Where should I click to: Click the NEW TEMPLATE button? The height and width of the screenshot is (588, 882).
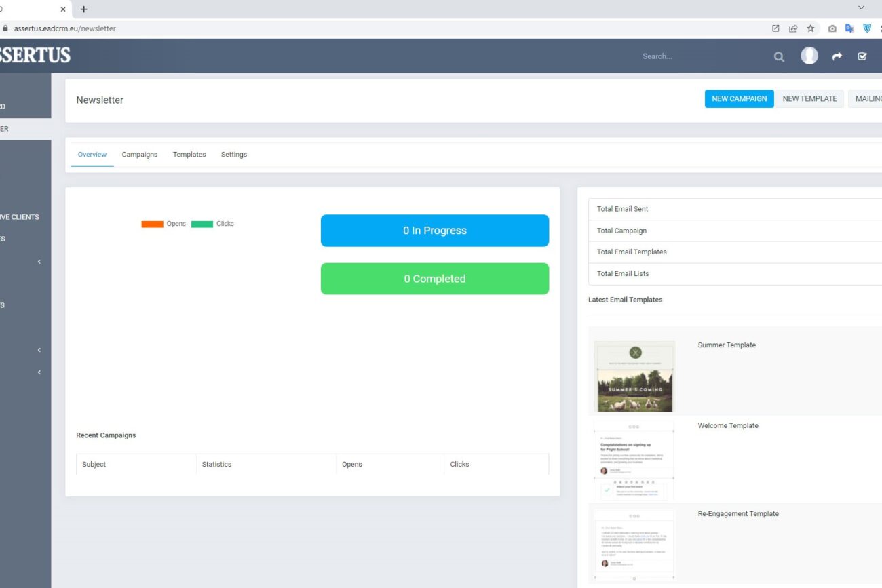pos(809,99)
